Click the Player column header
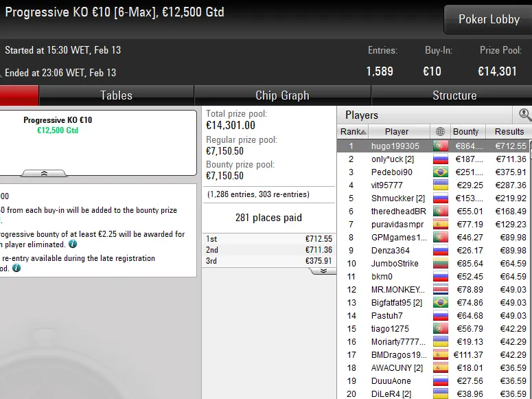The height and width of the screenshot is (399, 532). 397,131
